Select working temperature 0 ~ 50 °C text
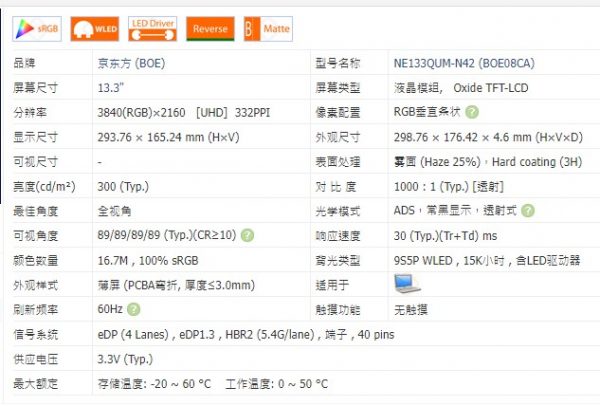This screenshot has width=600, height=406. coord(277,383)
